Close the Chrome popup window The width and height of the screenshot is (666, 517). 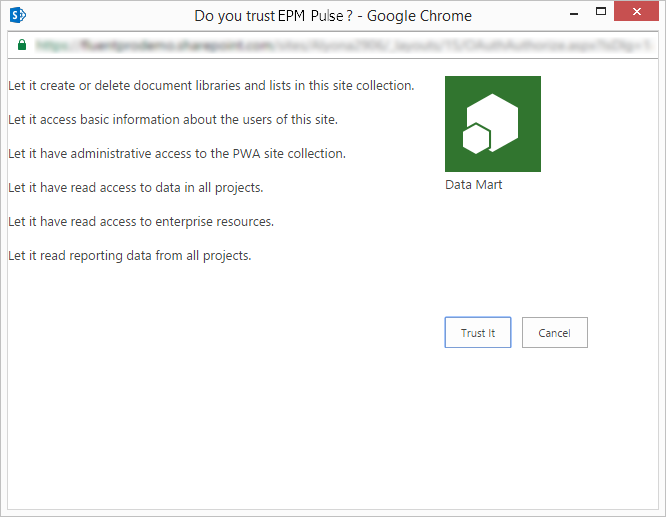coord(636,11)
